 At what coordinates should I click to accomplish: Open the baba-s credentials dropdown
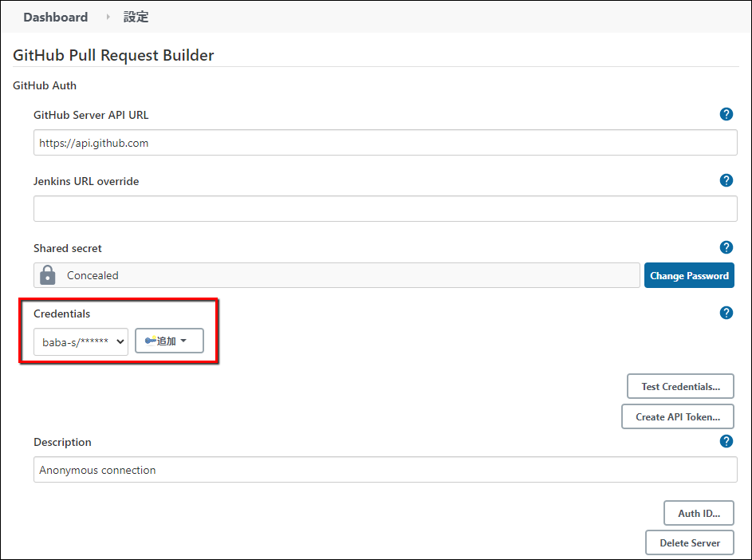81,341
